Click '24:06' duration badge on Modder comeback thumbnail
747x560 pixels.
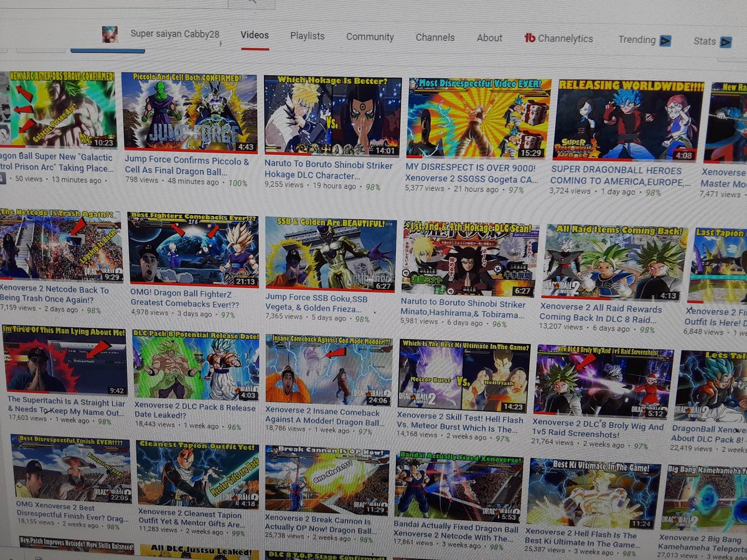click(378, 399)
